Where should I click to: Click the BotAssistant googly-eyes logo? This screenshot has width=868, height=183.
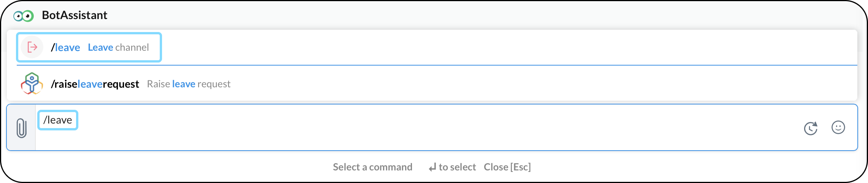(x=24, y=16)
